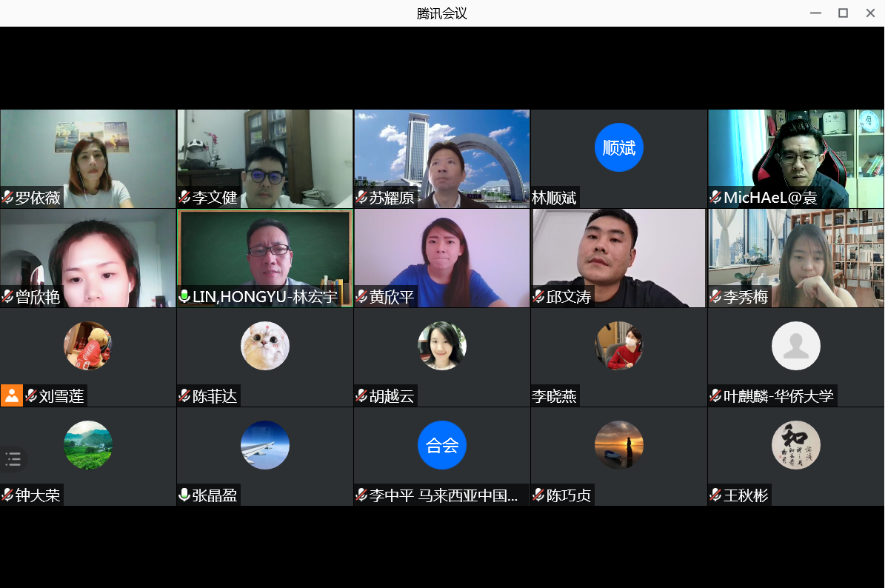Viewport: 885px width, 588px height.
Task: Select 苏耀原's video tile
Action: coord(442,158)
